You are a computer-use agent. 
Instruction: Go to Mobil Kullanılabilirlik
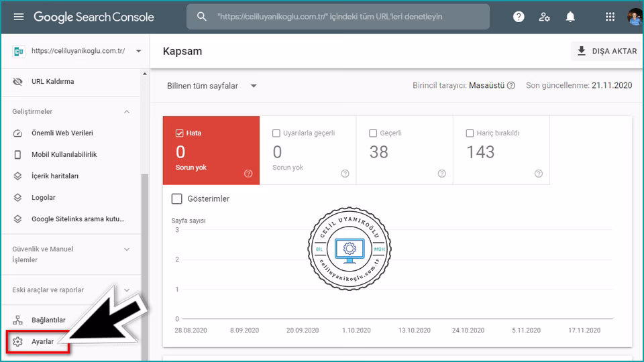coord(64,155)
